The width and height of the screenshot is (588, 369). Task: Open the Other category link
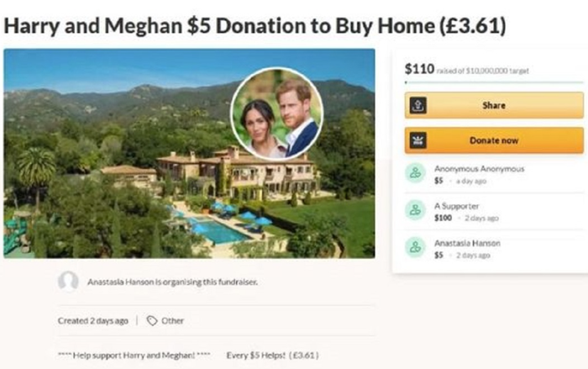point(173,321)
